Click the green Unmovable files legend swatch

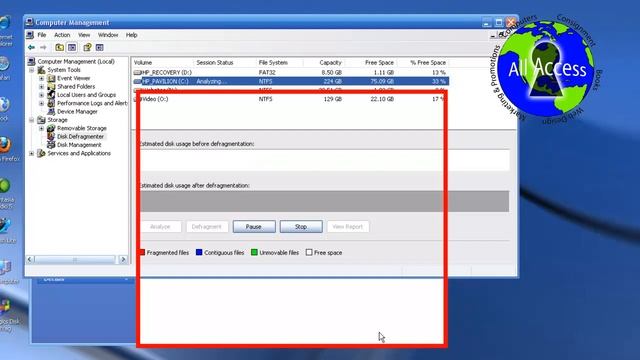(x=254, y=252)
